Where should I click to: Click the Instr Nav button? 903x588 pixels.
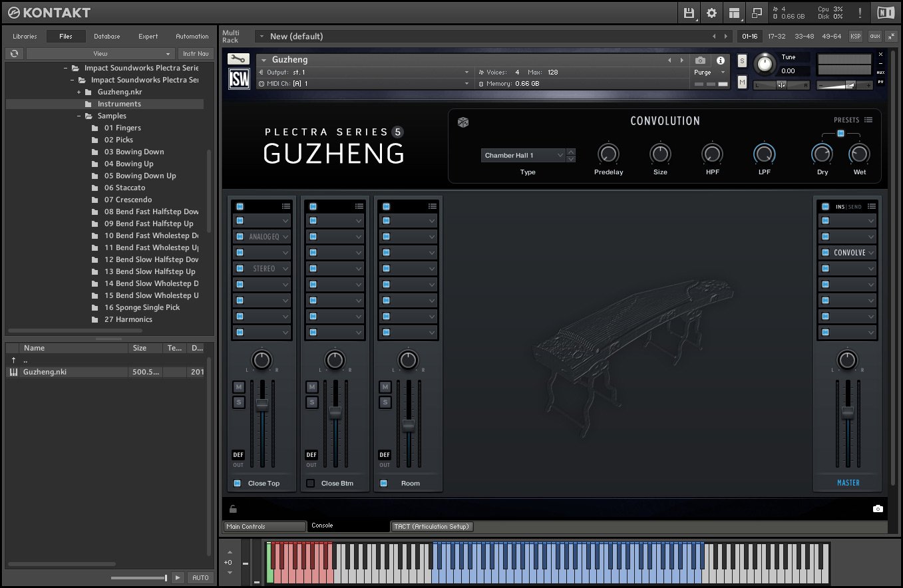pyautogui.click(x=195, y=53)
